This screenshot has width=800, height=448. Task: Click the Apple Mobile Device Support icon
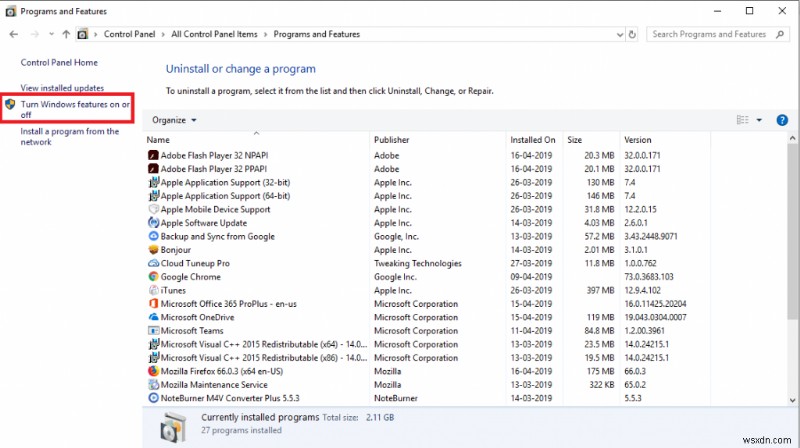click(x=153, y=209)
